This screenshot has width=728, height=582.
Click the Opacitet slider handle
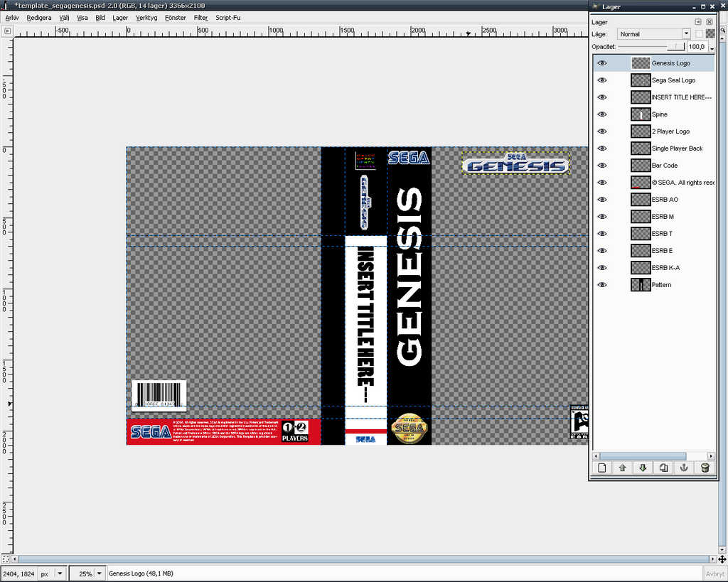pyautogui.click(x=680, y=47)
